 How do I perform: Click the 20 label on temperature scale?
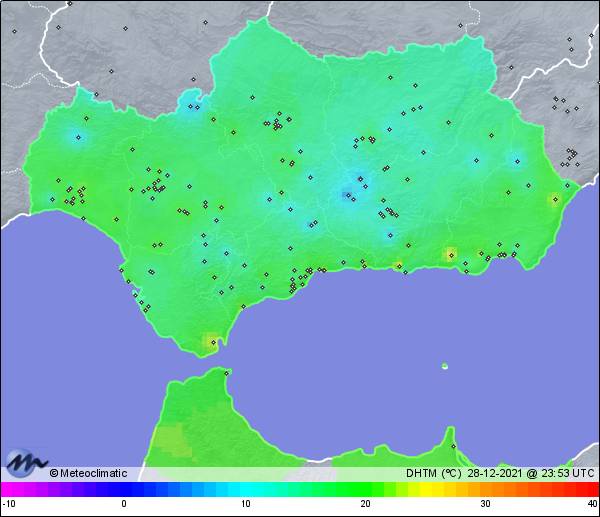coord(365,504)
